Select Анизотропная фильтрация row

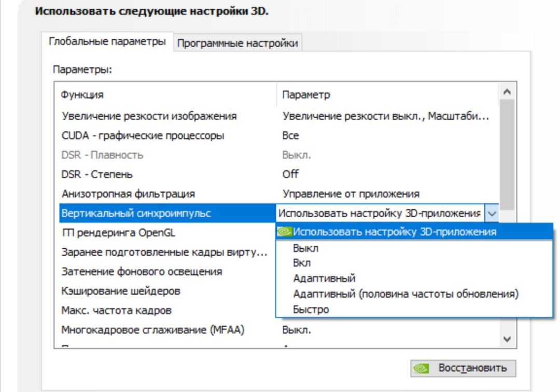pyautogui.click(x=279, y=194)
